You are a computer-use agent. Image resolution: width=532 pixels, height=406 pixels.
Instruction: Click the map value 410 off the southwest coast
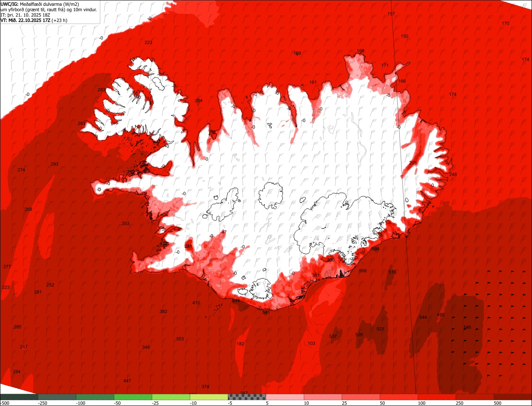pyautogui.click(x=196, y=303)
